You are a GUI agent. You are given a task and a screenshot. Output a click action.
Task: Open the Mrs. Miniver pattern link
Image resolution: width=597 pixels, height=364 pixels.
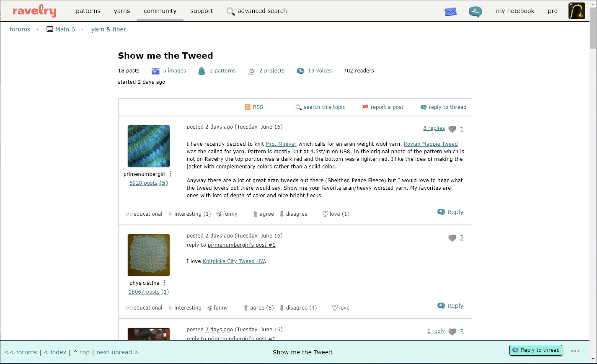click(281, 144)
